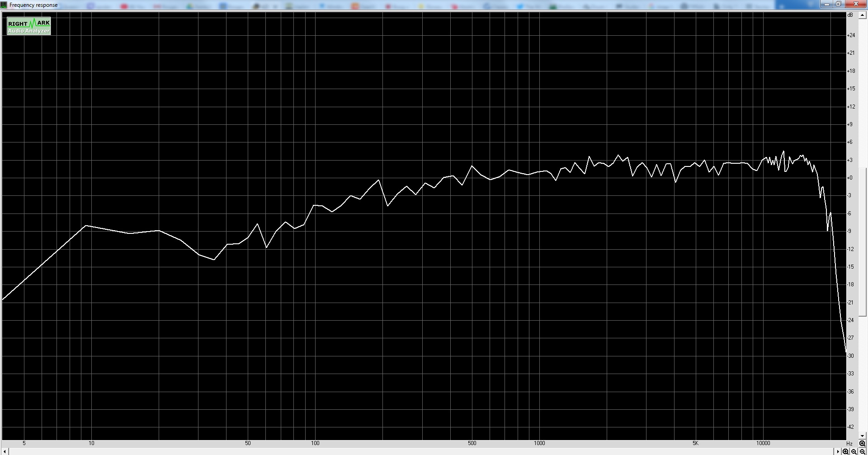Viewport: 868px width, 455px height.
Task: Minimize the Frequency response window
Action: click(x=827, y=4)
